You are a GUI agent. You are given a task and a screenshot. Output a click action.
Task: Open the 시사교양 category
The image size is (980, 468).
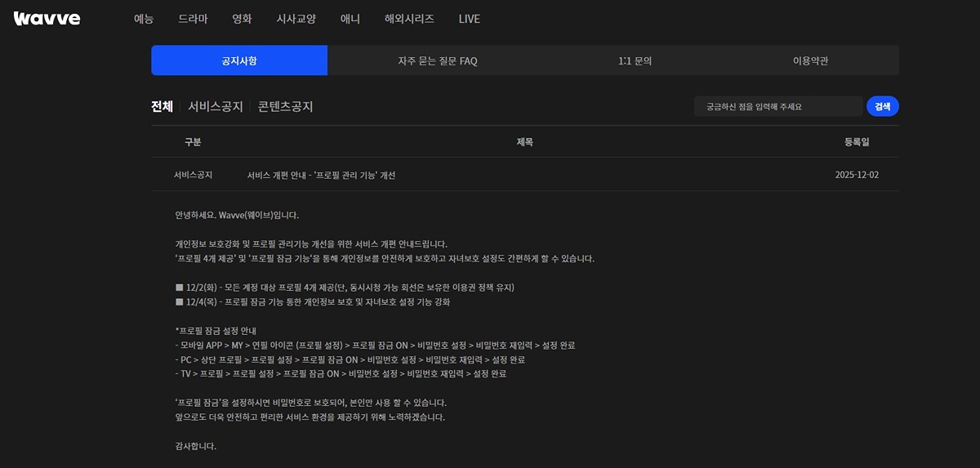pos(296,18)
